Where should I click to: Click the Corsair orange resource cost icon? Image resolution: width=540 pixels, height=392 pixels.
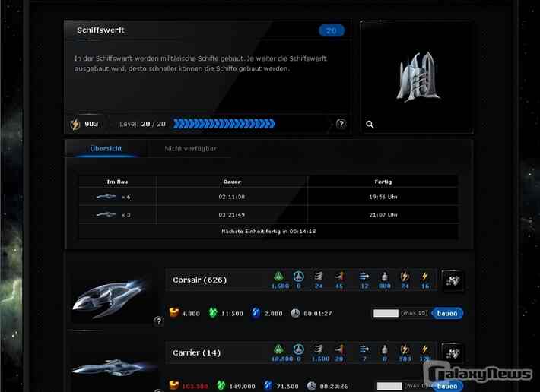click(174, 312)
